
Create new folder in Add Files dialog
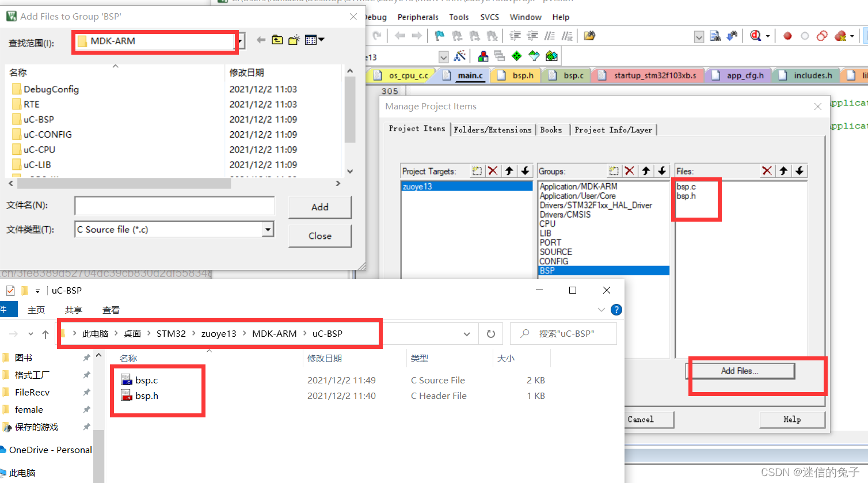tap(294, 40)
